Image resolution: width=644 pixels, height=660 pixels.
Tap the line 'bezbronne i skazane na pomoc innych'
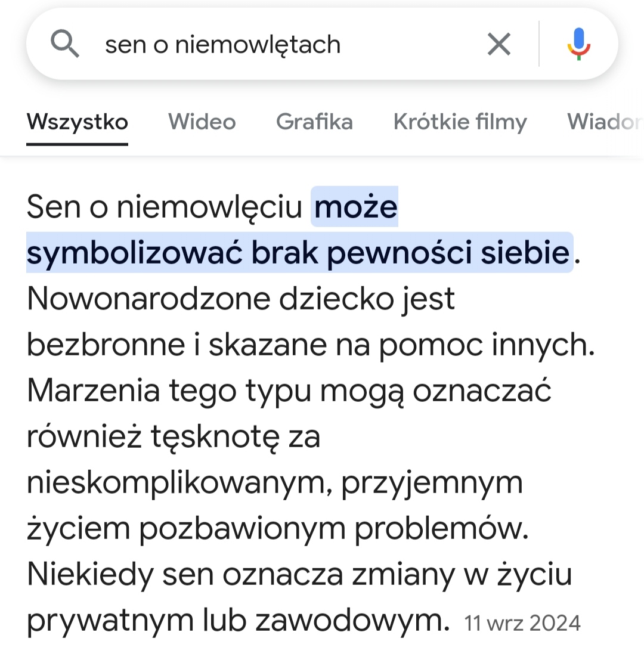(x=310, y=345)
